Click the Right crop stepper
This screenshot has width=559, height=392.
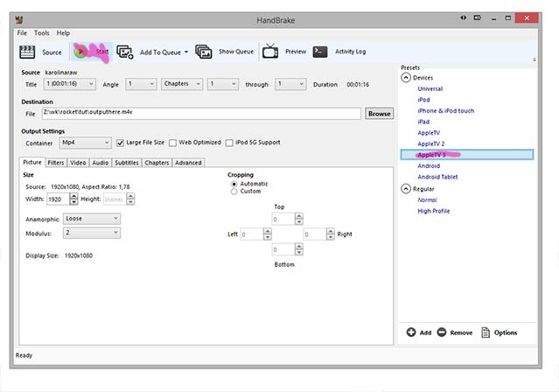(x=331, y=234)
